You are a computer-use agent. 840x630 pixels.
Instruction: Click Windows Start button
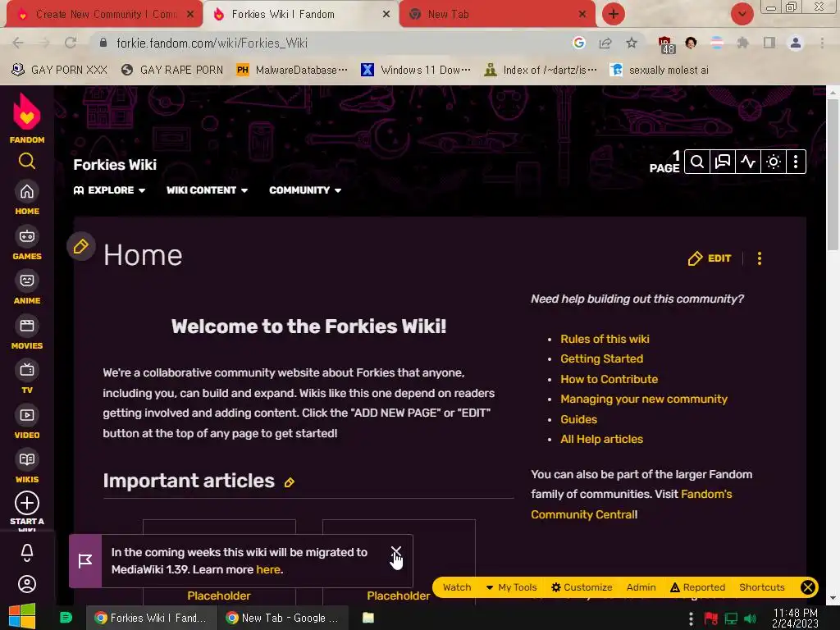pos(22,617)
